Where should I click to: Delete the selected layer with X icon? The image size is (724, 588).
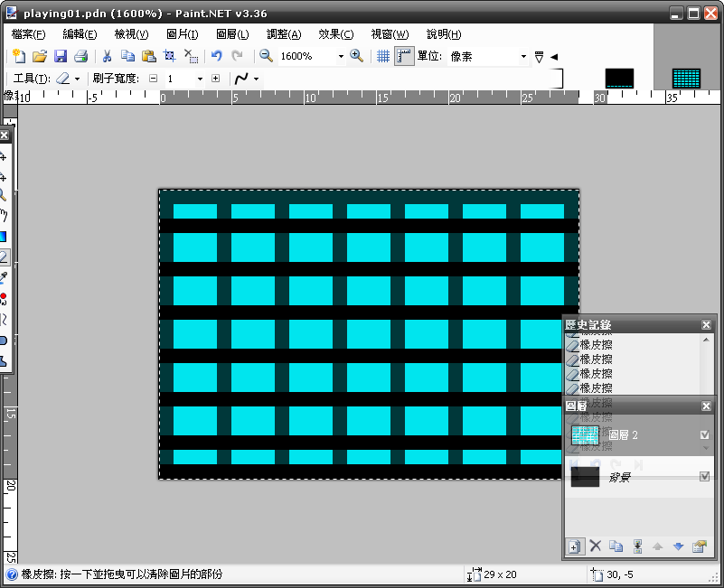point(595,546)
